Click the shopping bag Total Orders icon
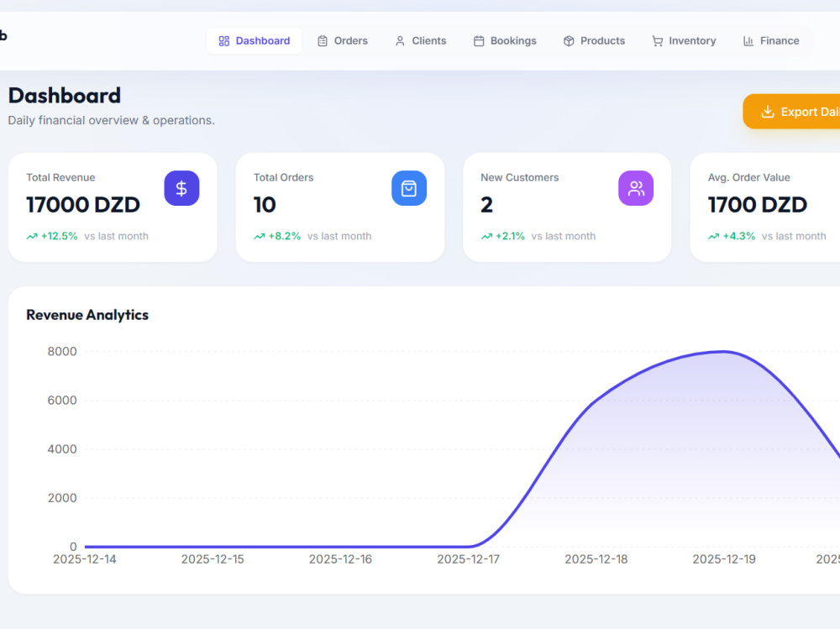 pyautogui.click(x=409, y=188)
